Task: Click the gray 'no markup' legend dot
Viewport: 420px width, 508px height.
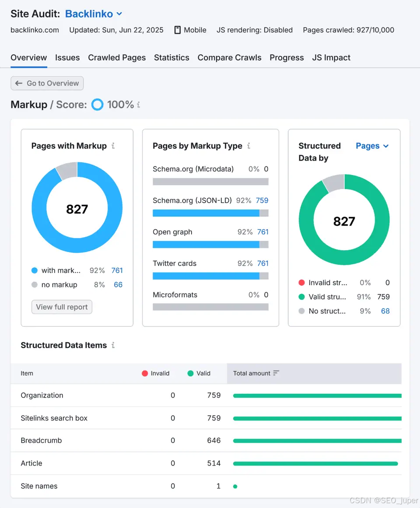Action: [34, 285]
